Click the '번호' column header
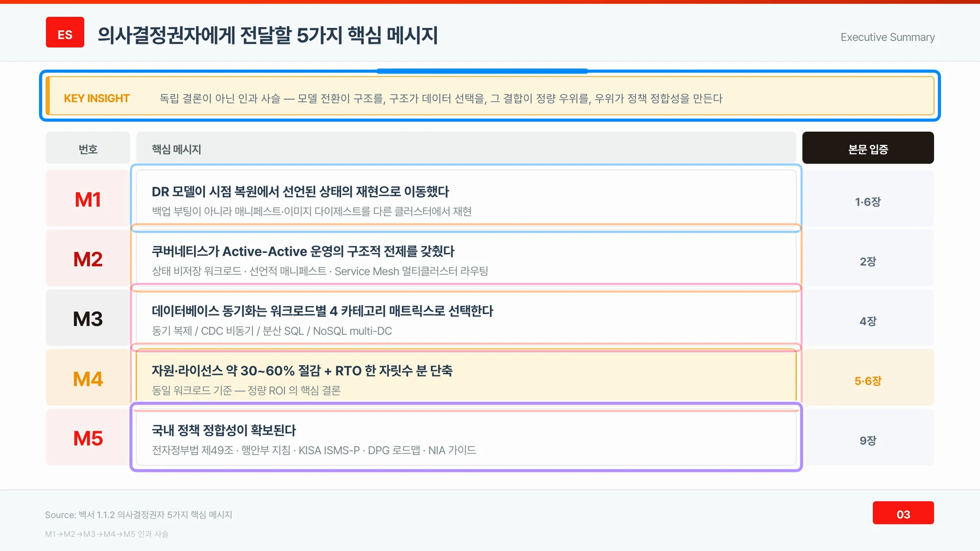 tap(88, 148)
